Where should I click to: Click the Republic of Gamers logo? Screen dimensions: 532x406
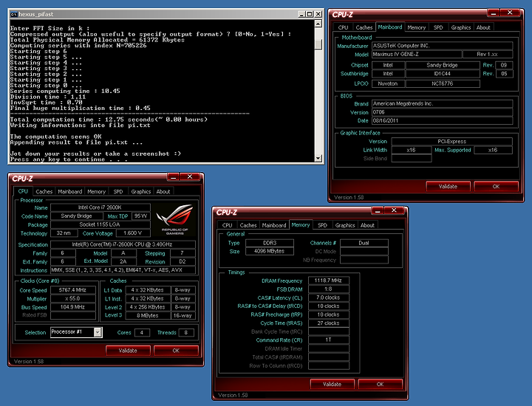tap(174, 219)
